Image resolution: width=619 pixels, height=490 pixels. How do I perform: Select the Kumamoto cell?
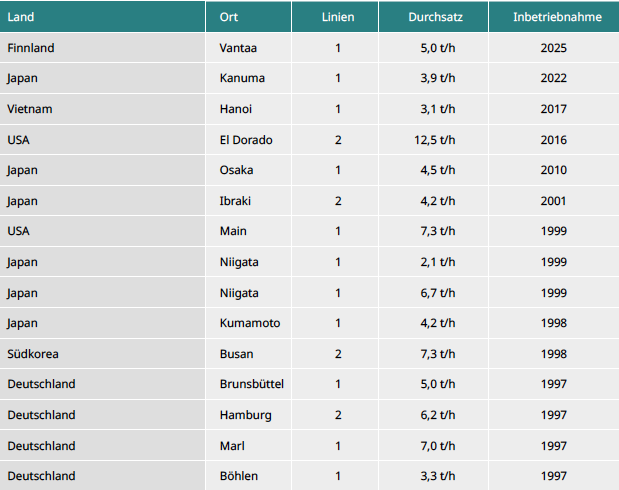click(x=250, y=323)
